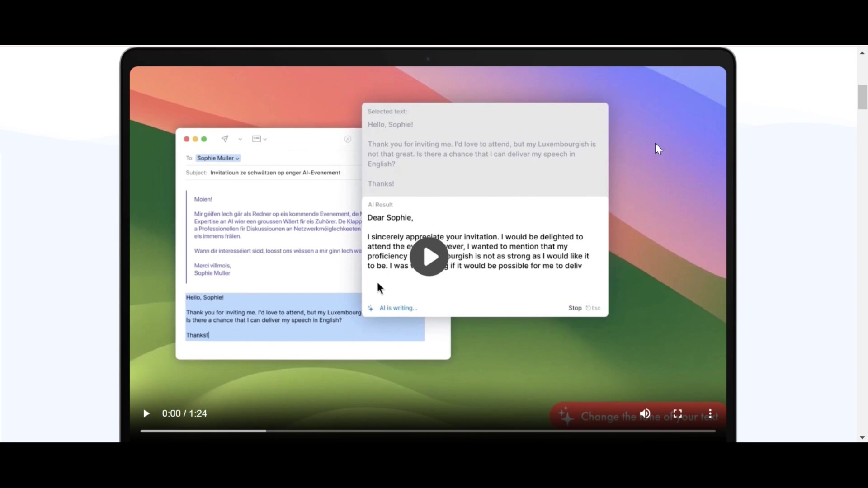Click the 'Esc' shortcut hint beside Stop

pos(594,308)
